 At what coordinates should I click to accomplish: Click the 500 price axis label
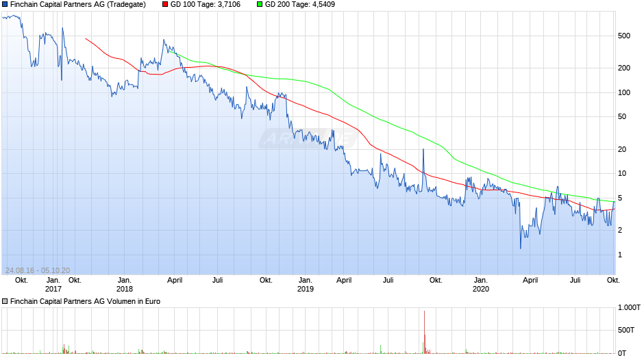624,36
